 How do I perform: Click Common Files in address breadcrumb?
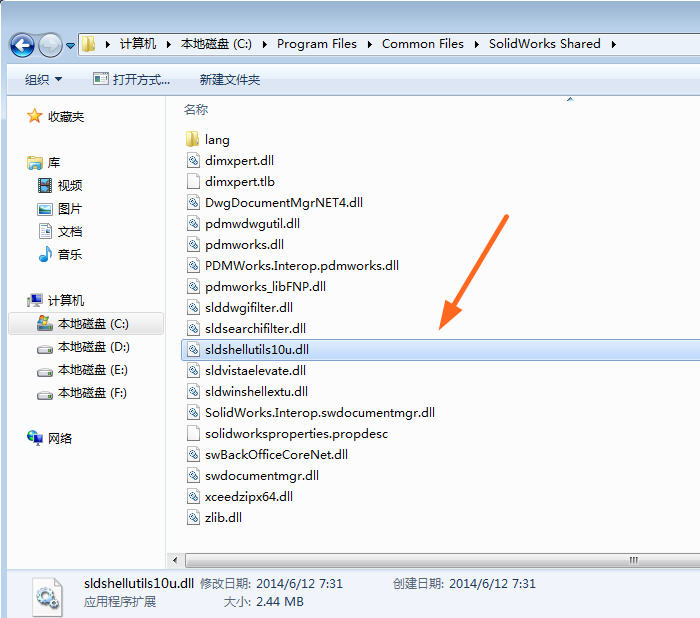(x=422, y=44)
